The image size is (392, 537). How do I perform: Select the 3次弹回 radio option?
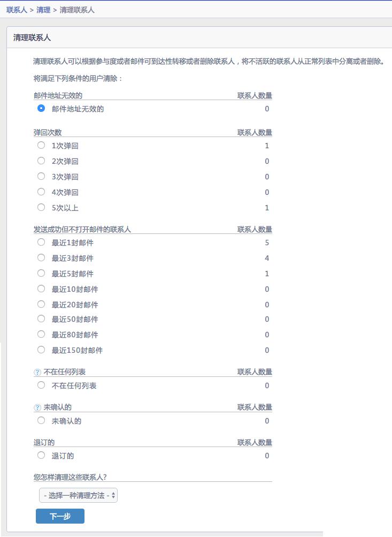41,176
